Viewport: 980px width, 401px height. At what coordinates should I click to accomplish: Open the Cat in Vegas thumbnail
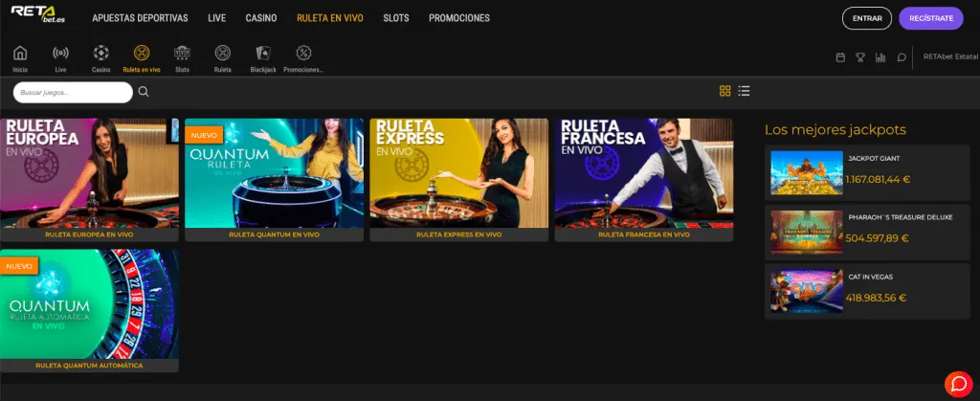pyautogui.click(x=806, y=291)
